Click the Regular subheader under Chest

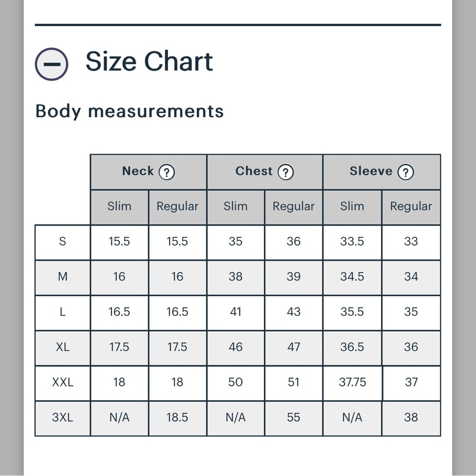pyautogui.click(x=294, y=207)
